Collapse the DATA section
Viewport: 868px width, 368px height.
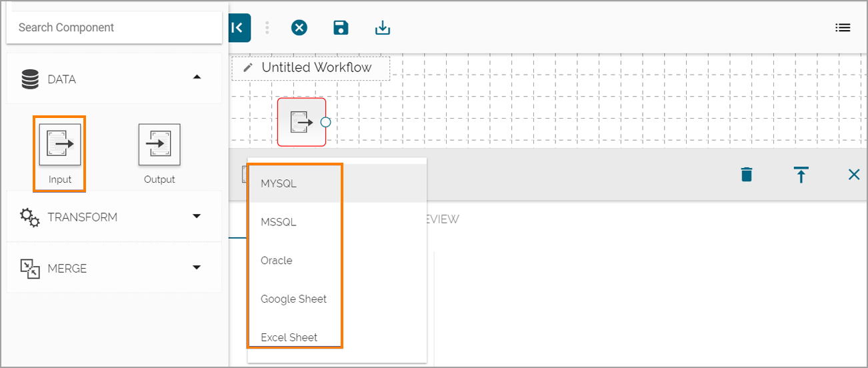[196, 77]
